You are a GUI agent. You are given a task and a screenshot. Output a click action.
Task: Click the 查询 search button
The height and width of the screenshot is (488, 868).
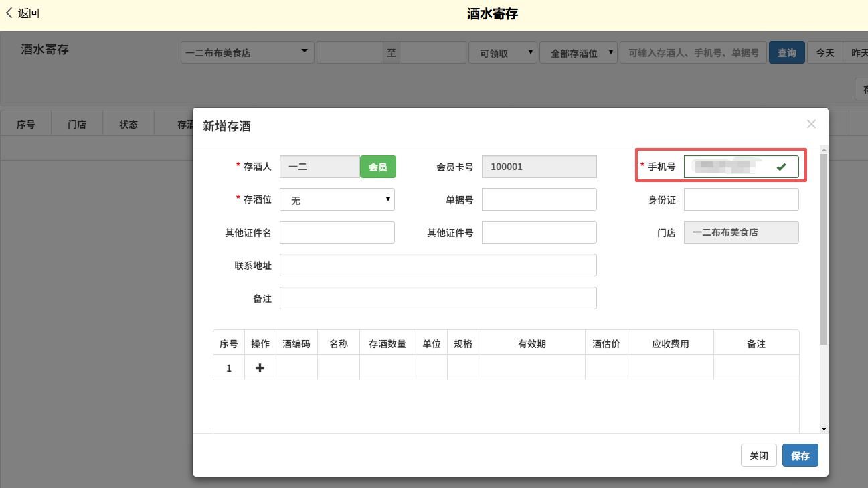[786, 52]
